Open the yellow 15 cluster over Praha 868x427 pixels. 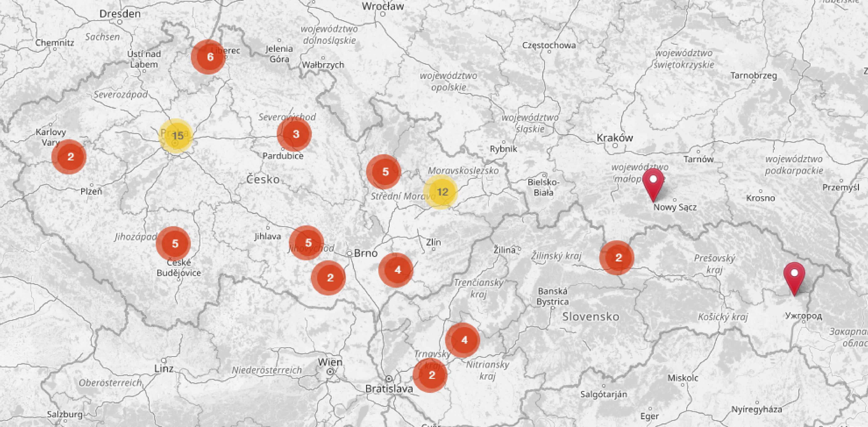click(176, 136)
